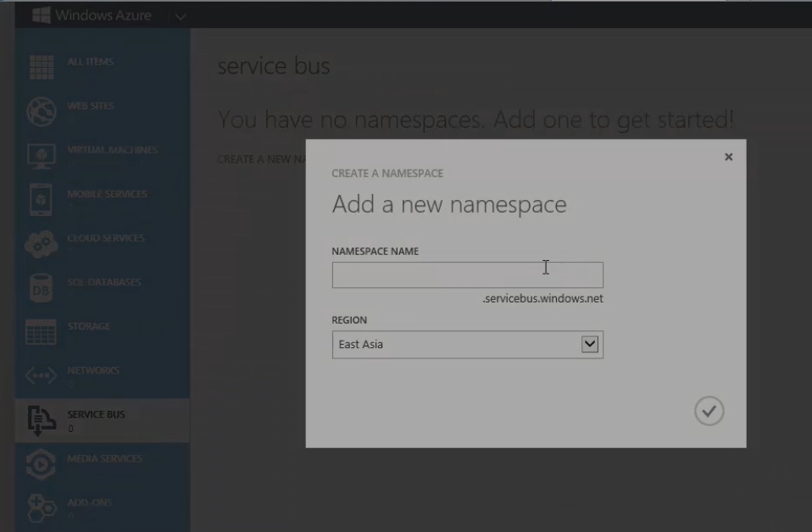The width and height of the screenshot is (812, 532).
Task: Open the Storage table icon
Action: (41, 332)
